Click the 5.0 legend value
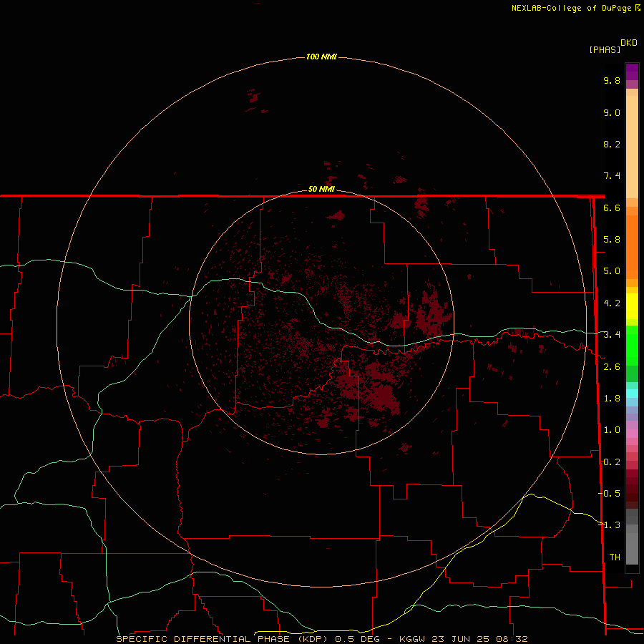Screen dimensions: 644x644 [612, 271]
